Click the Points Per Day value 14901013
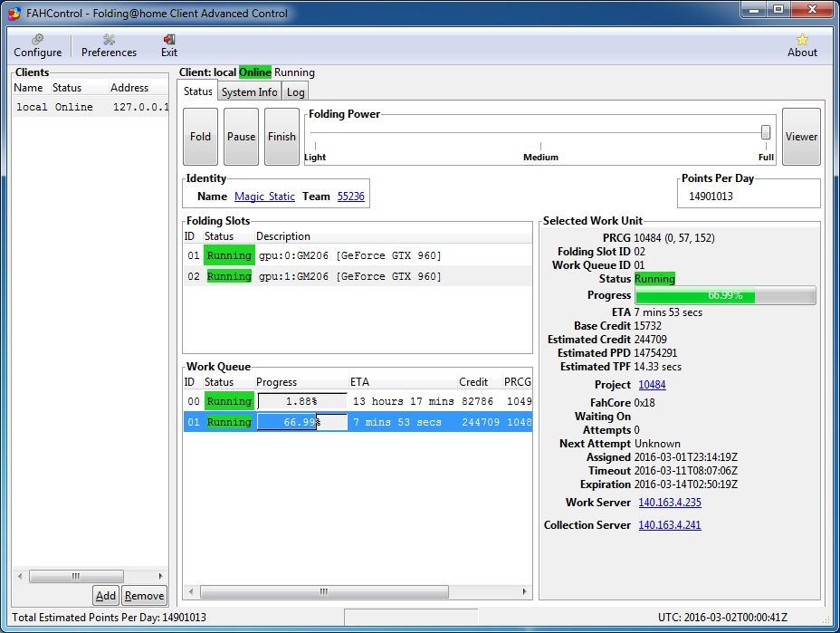Screen dimensions: 840x633 [x=711, y=197]
